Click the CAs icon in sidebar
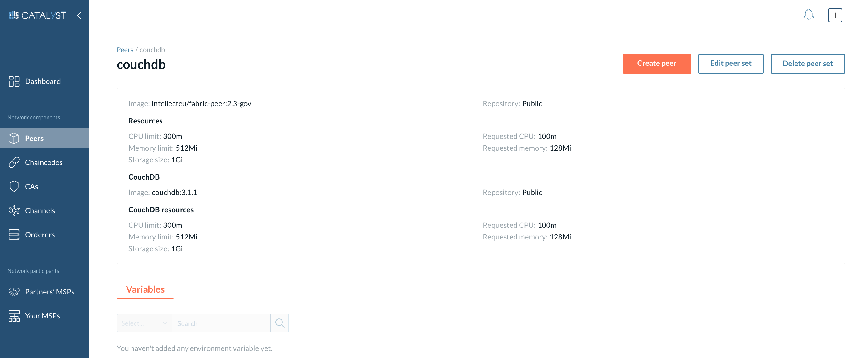 click(14, 186)
